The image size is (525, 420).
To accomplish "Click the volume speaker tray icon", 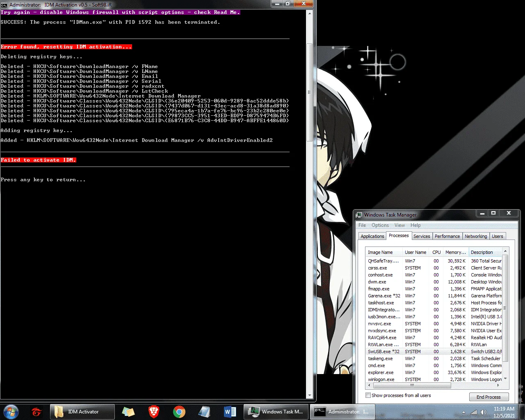I will [x=484, y=412].
